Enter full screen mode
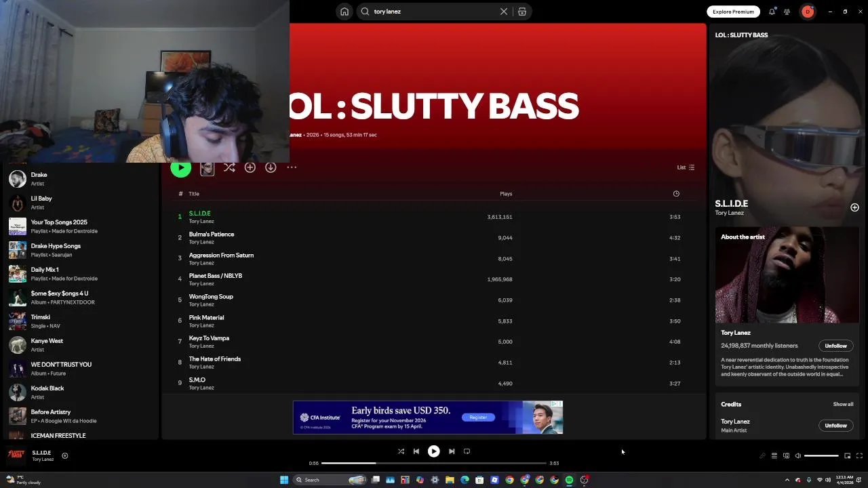The width and height of the screenshot is (868, 488). point(859,456)
